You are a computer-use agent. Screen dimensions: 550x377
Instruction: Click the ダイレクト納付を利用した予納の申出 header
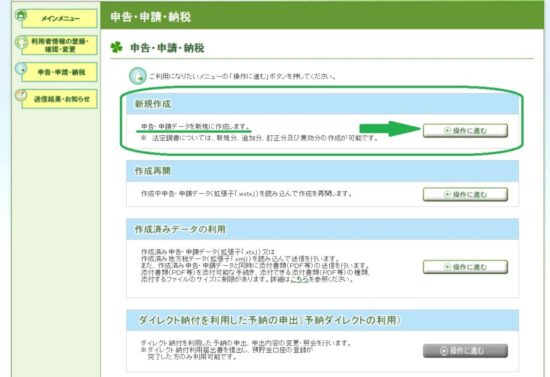coord(322,320)
